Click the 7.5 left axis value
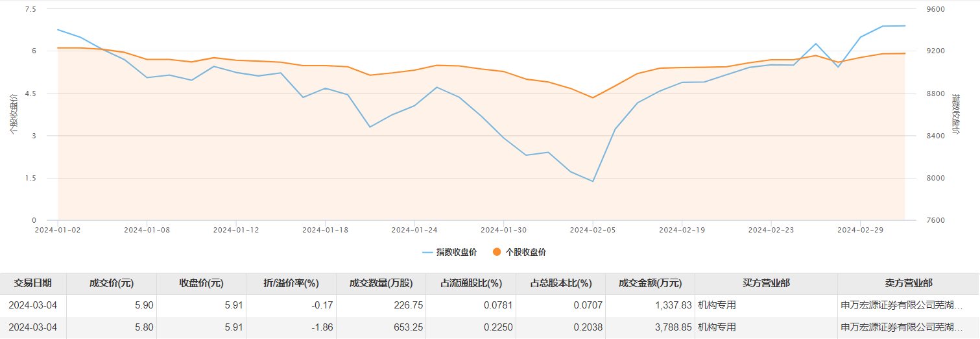Screen dimensions: 980x339 tap(31, 9)
